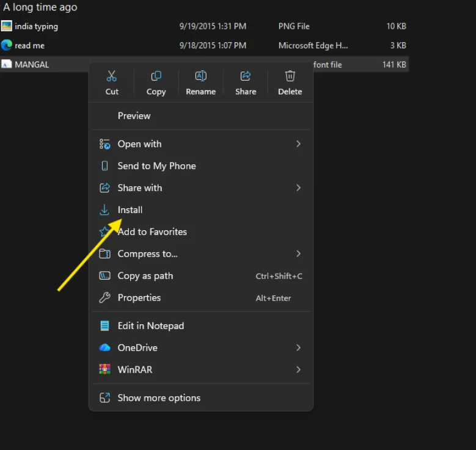Choose Add to Favorites
Image resolution: width=476 pixels, height=450 pixels.
[x=152, y=232]
